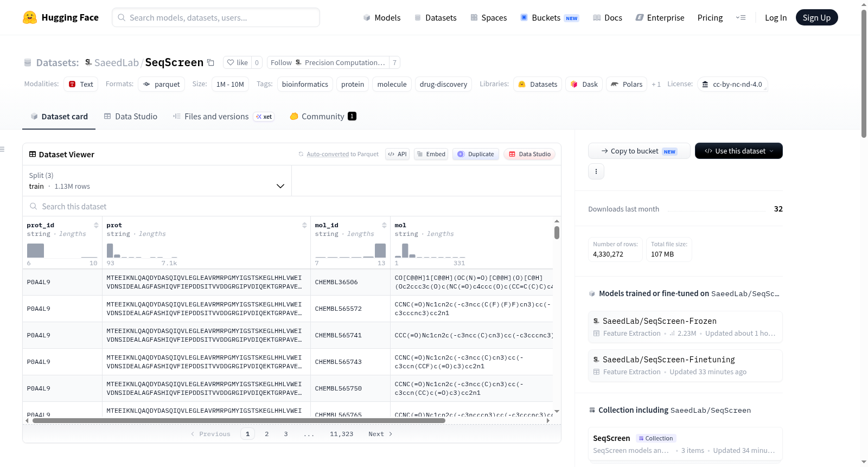Click the Hugging Face logo icon
The width and height of the screenshot is (868, 467).
tap(30, 17)
